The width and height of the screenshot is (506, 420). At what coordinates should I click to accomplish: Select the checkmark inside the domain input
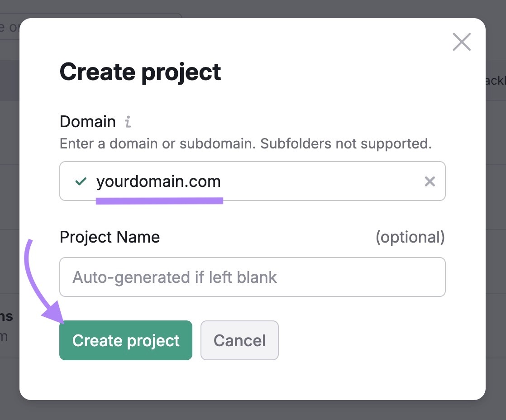80,181
